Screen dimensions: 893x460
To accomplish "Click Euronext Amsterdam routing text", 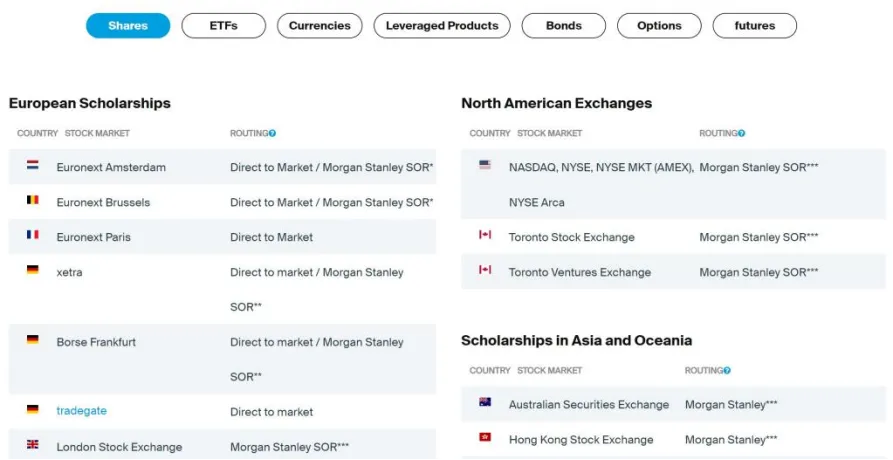I will coord(332,167).
